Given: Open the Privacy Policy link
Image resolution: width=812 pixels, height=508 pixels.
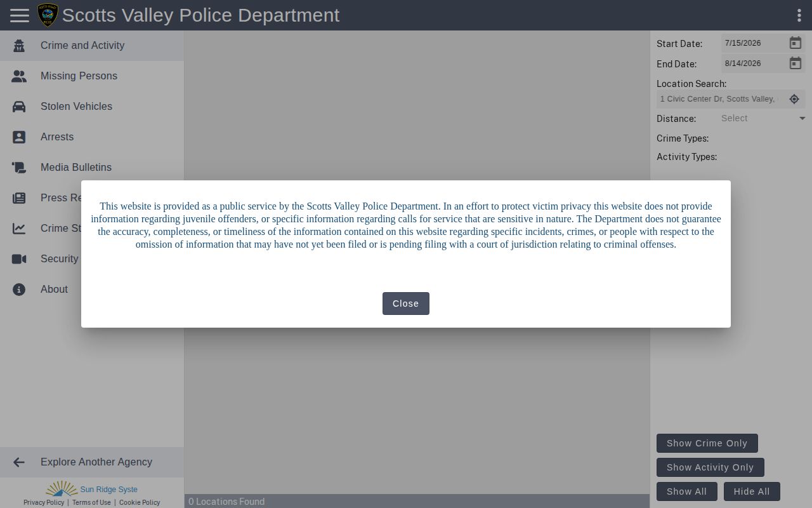Looking at the screenshot, I should (x=44, y=502).
